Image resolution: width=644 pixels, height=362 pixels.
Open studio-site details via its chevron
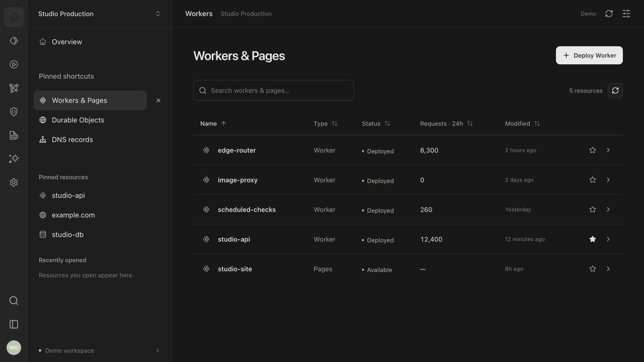(608, 269)
